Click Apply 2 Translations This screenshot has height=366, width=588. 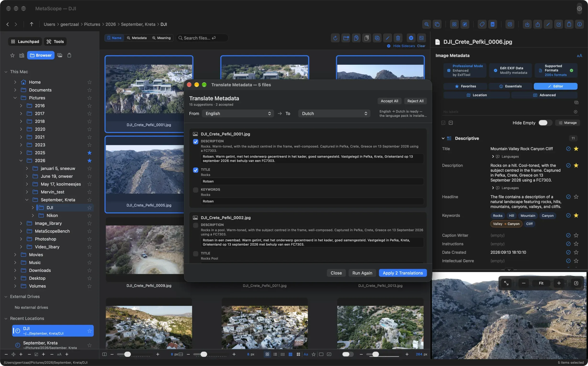(402, 273)
